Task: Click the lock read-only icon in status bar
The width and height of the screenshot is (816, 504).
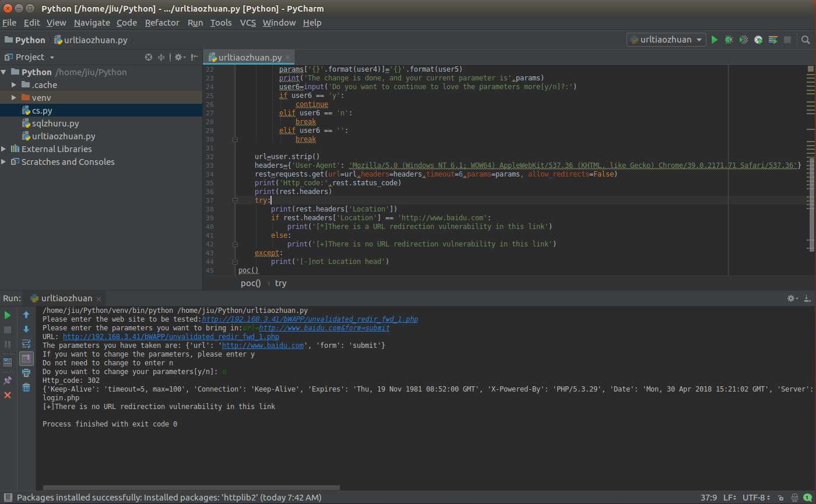Action: [780, 498]
